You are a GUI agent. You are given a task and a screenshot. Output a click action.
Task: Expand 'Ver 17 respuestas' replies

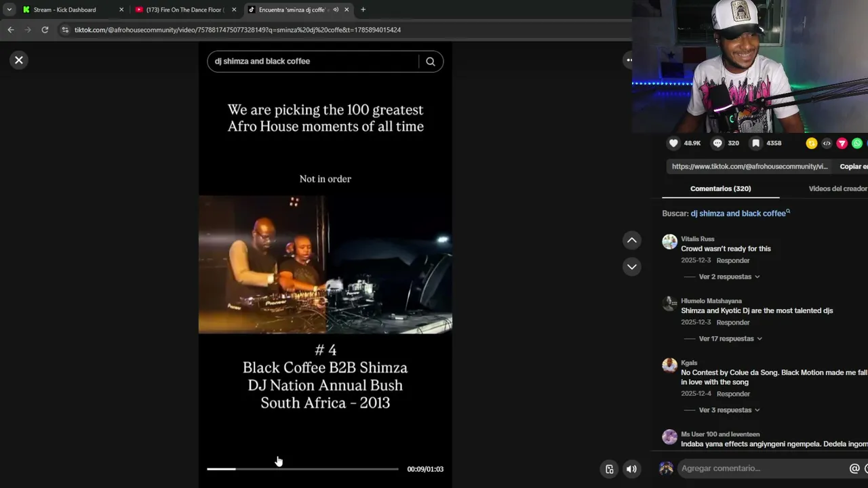tap(730, 339)
